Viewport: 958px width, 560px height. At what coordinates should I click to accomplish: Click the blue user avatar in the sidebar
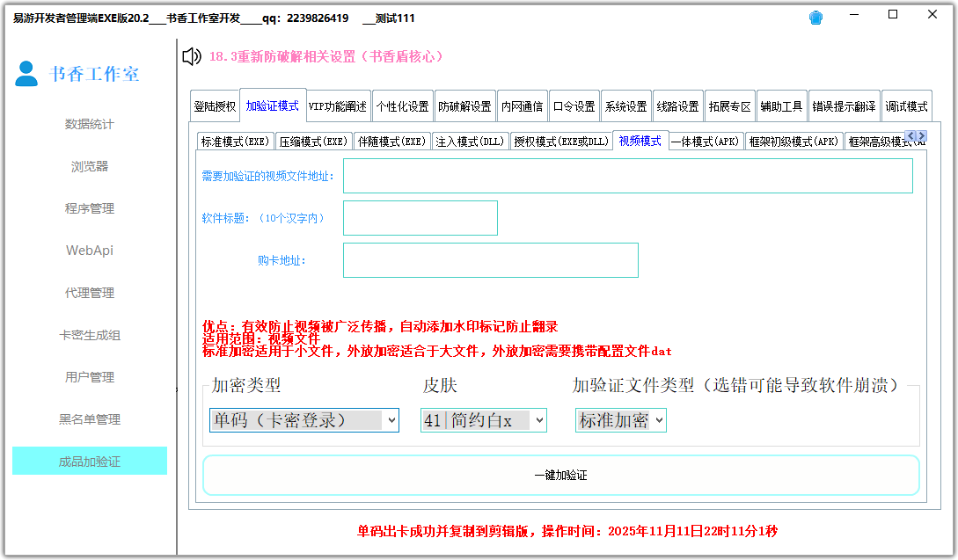[26, 75]
